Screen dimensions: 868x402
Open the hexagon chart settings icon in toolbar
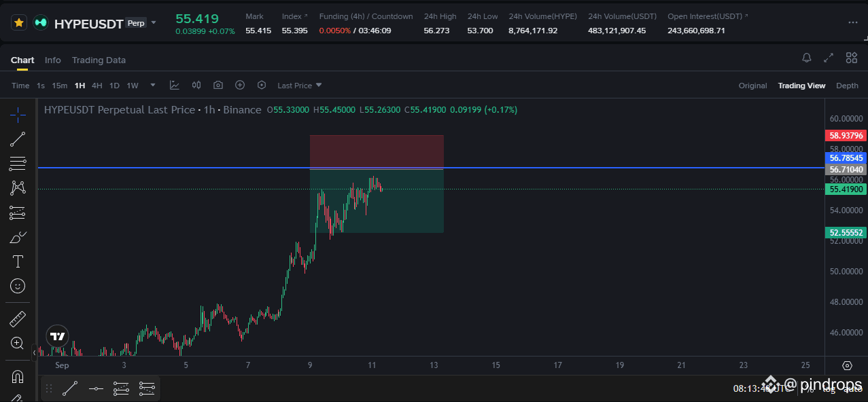[x=262, y=85]
